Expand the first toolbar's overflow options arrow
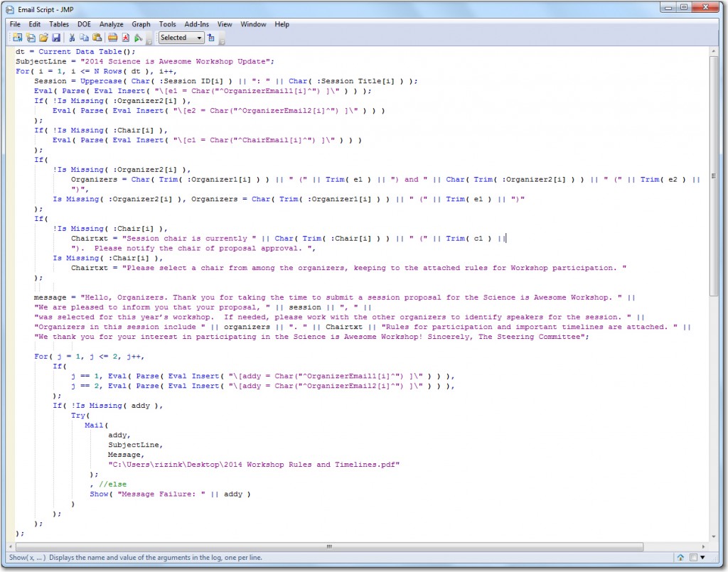This screenshot has height=572, width=728. [x=149, y=42]
